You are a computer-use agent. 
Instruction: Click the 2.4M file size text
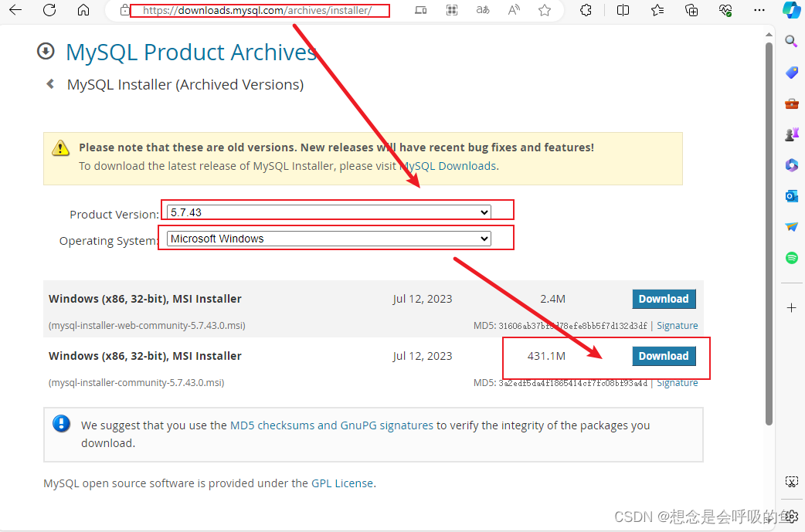point(552,299)
